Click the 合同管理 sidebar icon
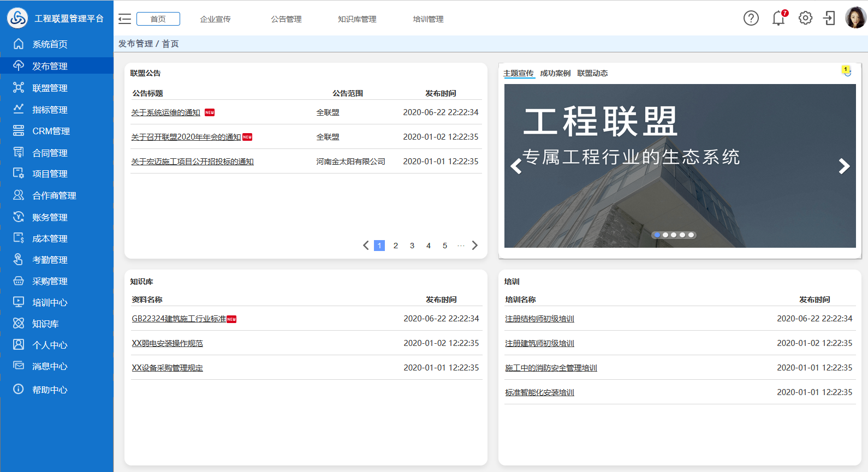This screenshot has width=868, height=472. (x=19, y=152)
